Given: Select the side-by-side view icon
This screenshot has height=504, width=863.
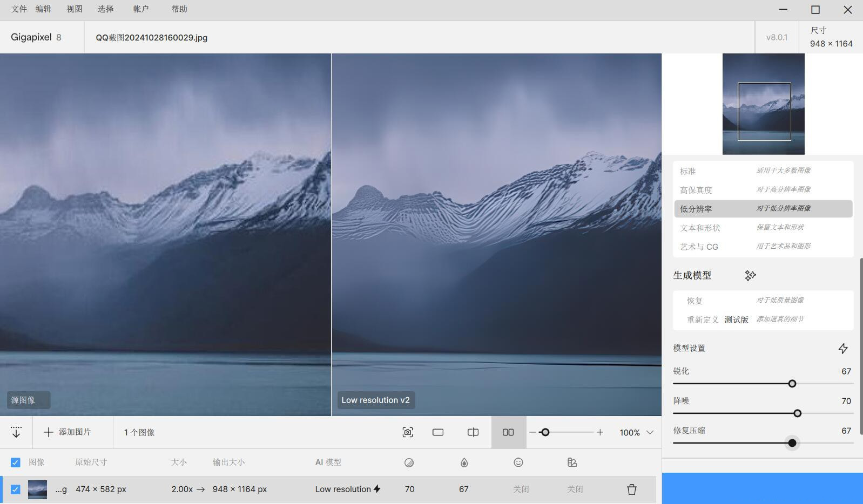Looking at the screenshot, I should click(x=508, y=432).
